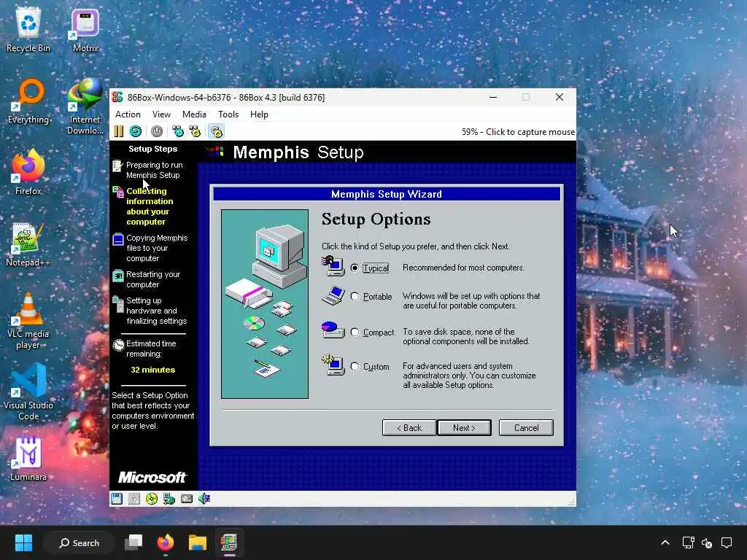Image resolution: width=747 pixels, height=560 pixels.
Task: Open the Windows Start menu
Action: [23, 542]
